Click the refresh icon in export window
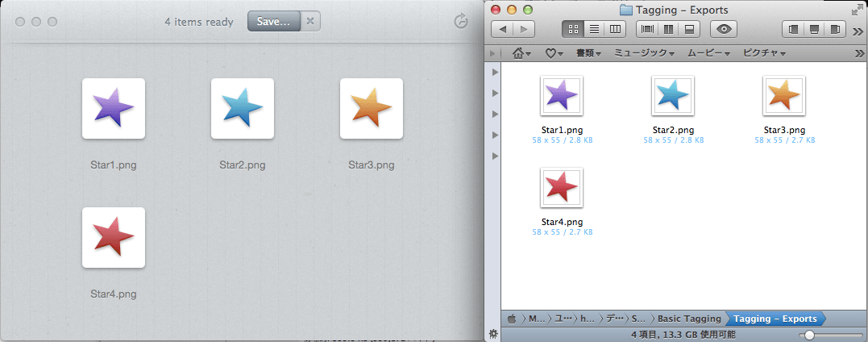The width and height of the screenshot is (868, 342). [x=461, y=22]
